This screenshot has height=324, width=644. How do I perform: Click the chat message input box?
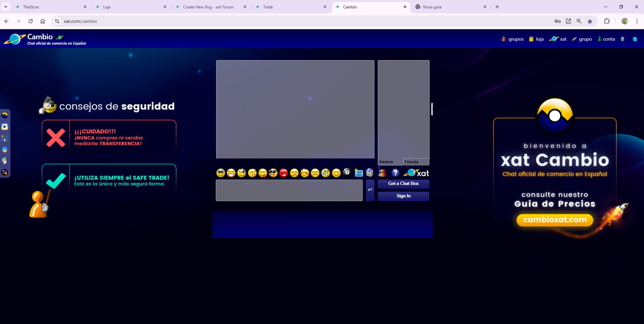pyautogui.click(x=289, y=190)
